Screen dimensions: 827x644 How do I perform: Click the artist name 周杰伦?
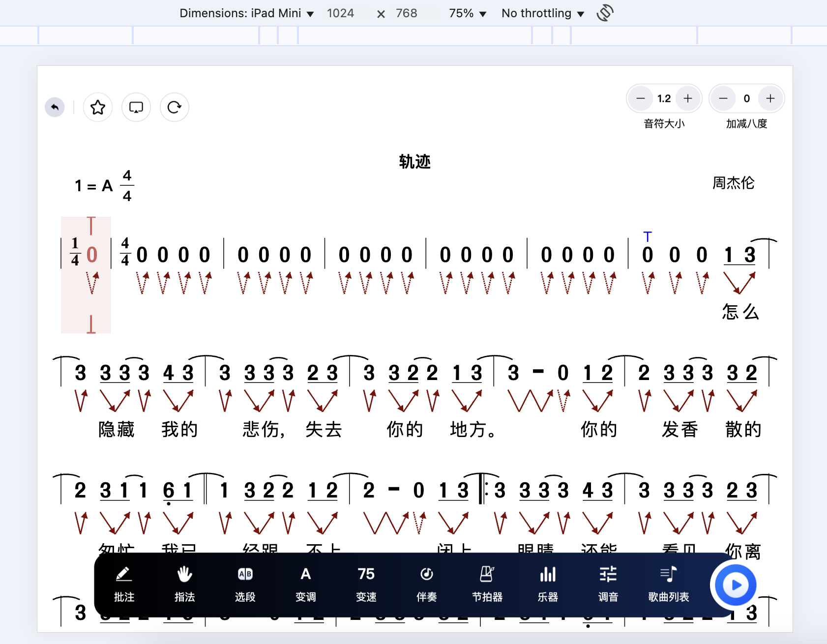(x=733, y=183)
